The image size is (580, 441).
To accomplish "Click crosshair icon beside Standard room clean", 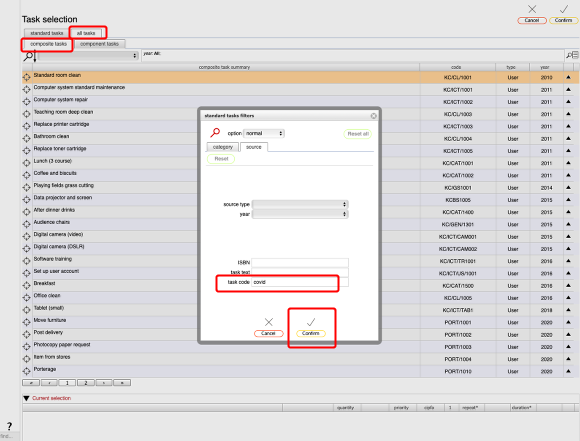I will (x=27, y=77).
